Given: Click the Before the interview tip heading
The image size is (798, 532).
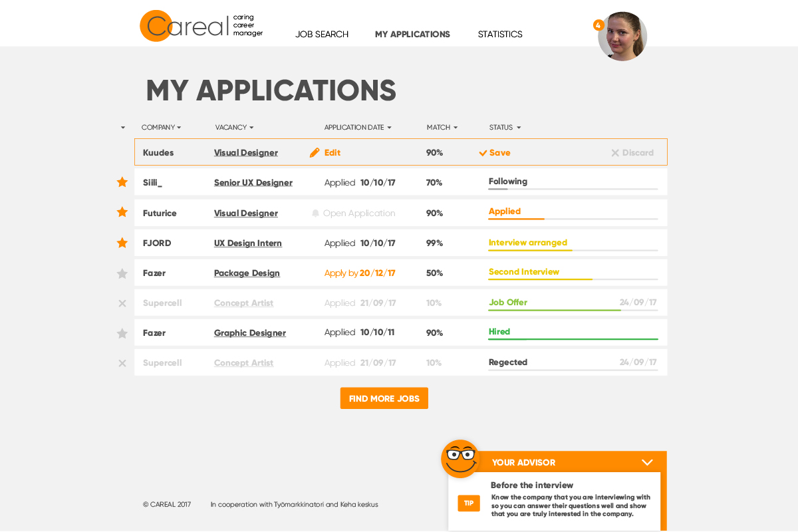Looking at the screenshot, I should pos(532,485).
